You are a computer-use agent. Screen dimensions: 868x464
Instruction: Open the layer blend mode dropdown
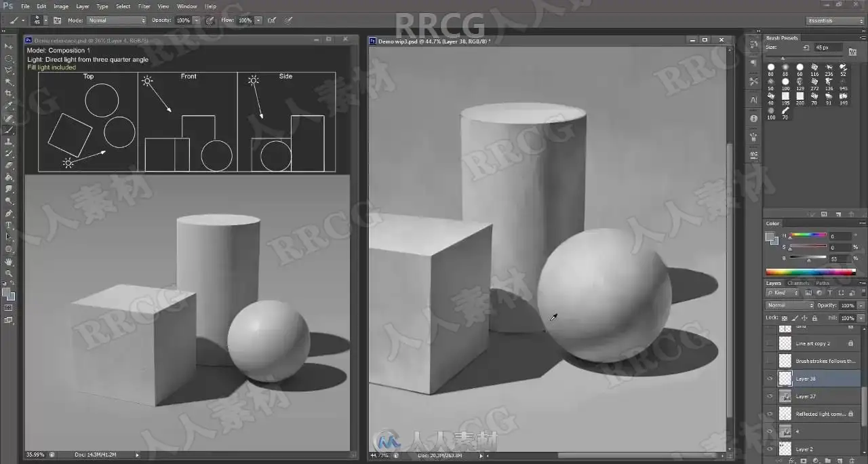click(x=790, y=305)
